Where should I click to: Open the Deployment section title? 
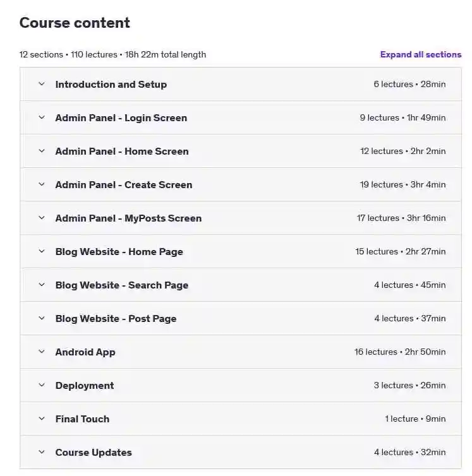pyautogui.click(x=85, y=386)
